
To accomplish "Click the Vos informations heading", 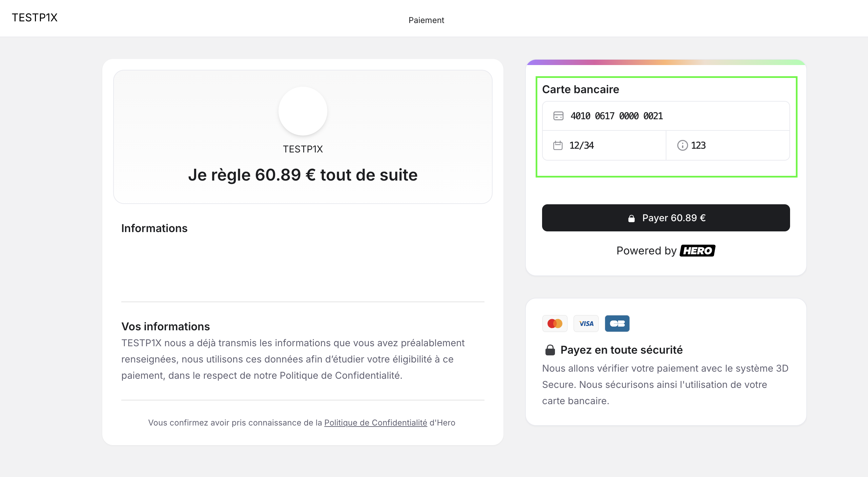I will pos(166,327).
